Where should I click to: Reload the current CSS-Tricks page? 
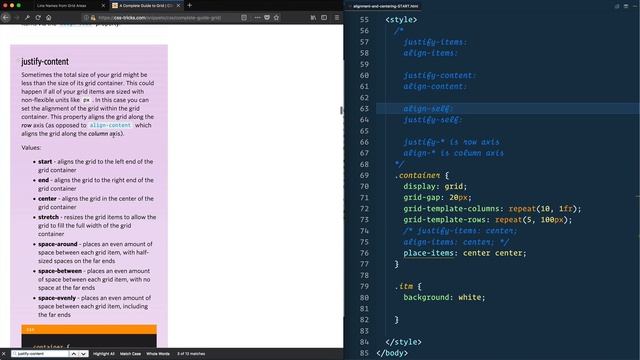tap(38, 18)
